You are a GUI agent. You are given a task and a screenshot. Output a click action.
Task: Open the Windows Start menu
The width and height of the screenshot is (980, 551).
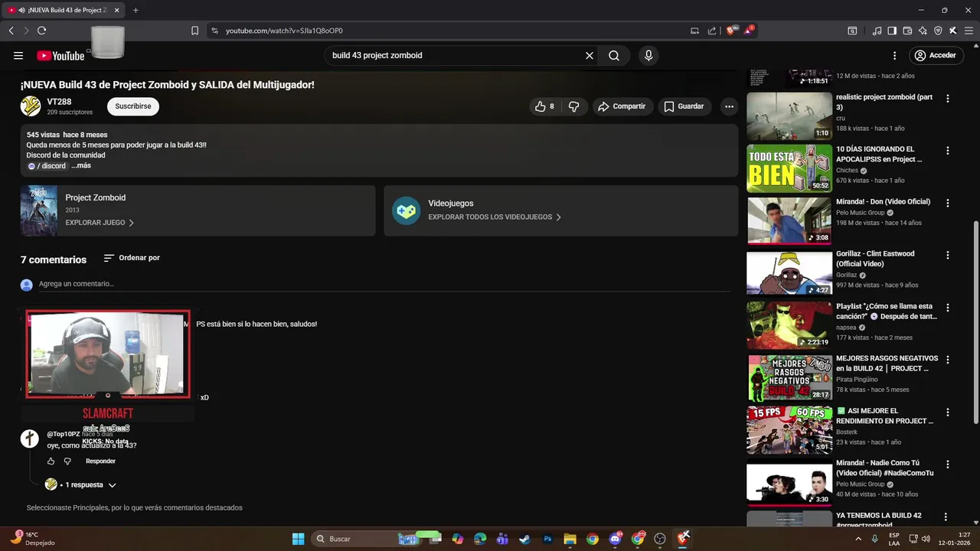298,539
